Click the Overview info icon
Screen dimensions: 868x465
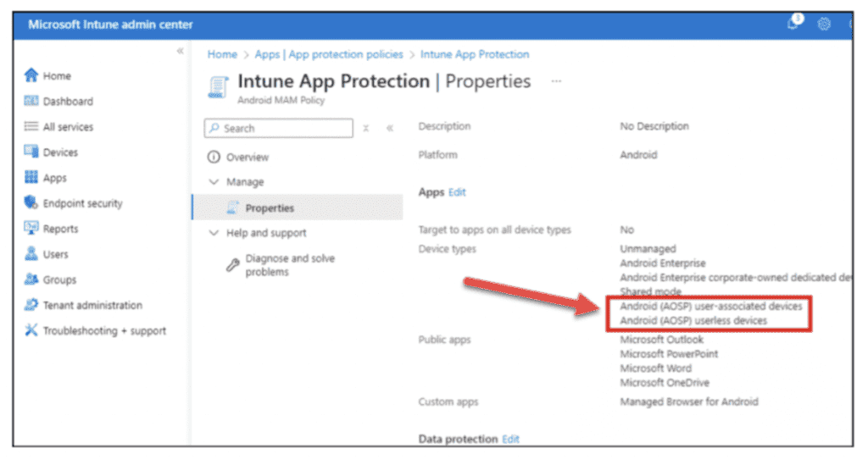click(214, 157)
